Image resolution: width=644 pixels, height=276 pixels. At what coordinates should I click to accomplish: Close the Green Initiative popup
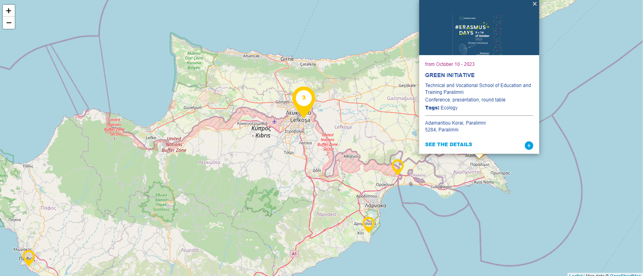coord(535,4)
